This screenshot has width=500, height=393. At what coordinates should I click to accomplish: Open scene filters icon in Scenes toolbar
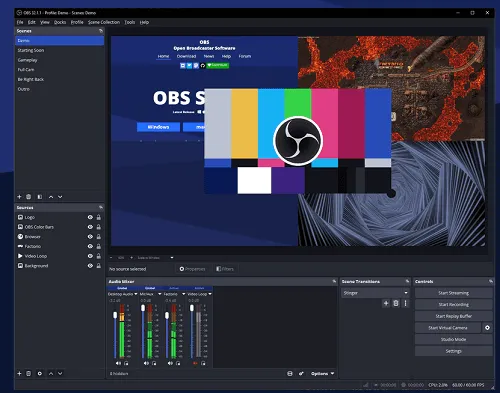point(40,197)
